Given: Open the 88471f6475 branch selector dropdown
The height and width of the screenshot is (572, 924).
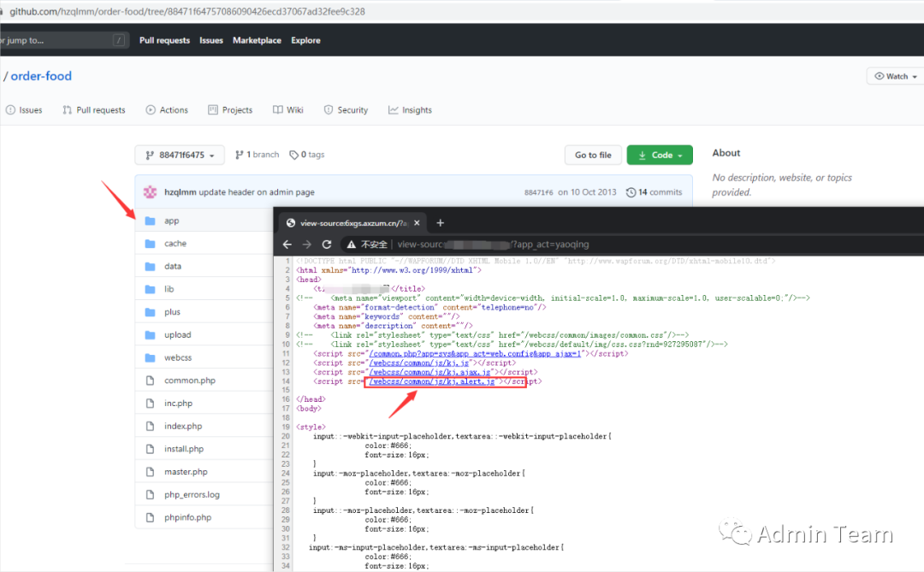Looking at the screenshot, I should pos(179,155).
